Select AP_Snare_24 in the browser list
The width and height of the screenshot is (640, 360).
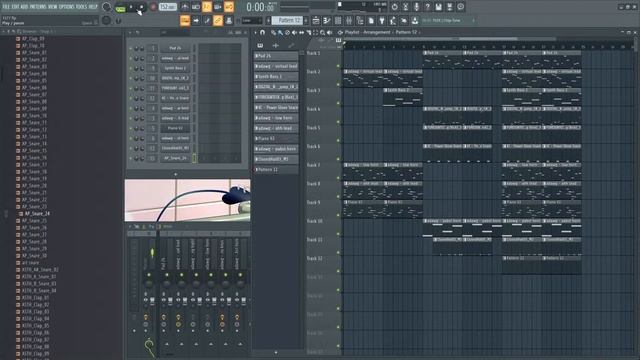[37, 213]
